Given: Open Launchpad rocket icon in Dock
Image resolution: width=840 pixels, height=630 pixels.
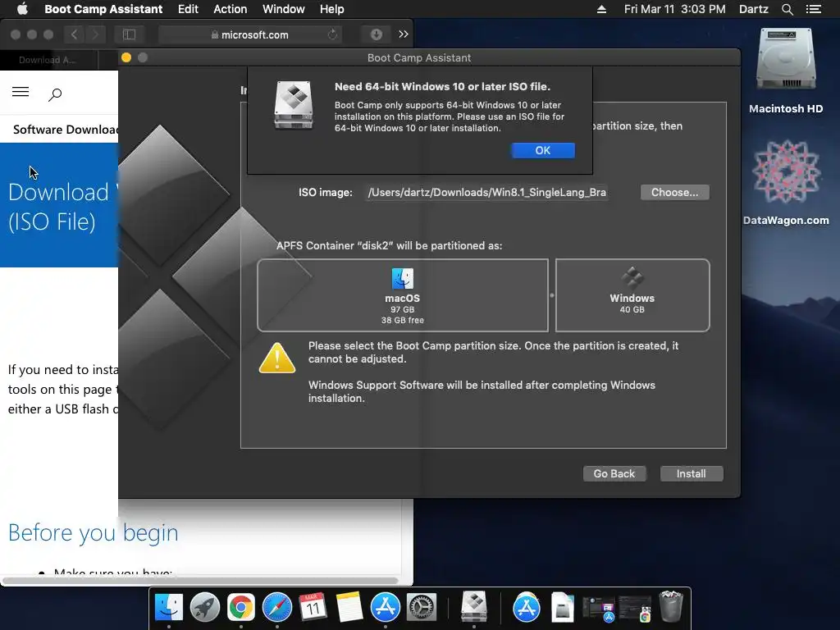Looking at the screenshot, I should click(204, 607).
